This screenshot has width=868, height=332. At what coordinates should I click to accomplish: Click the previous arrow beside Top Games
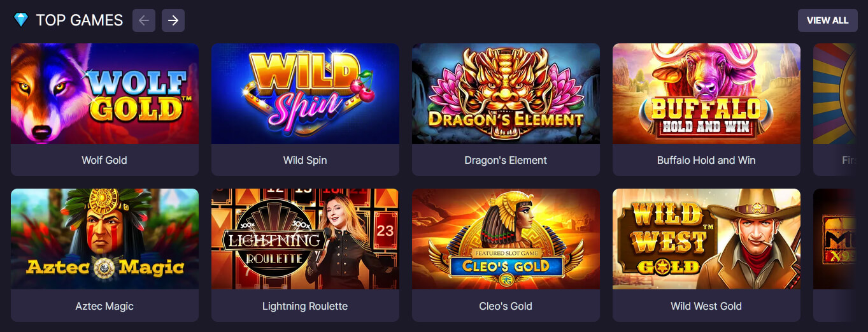tap(144, 20)
